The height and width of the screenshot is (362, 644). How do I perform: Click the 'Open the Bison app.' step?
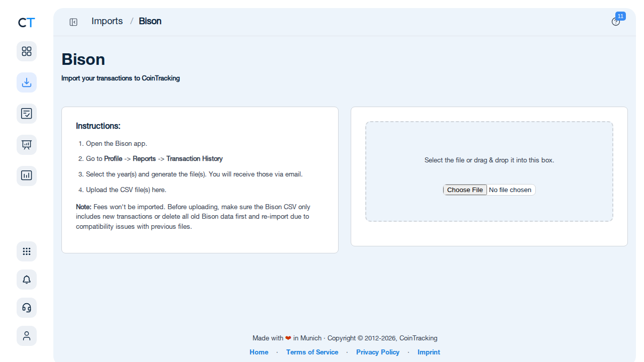pos(117,143)
